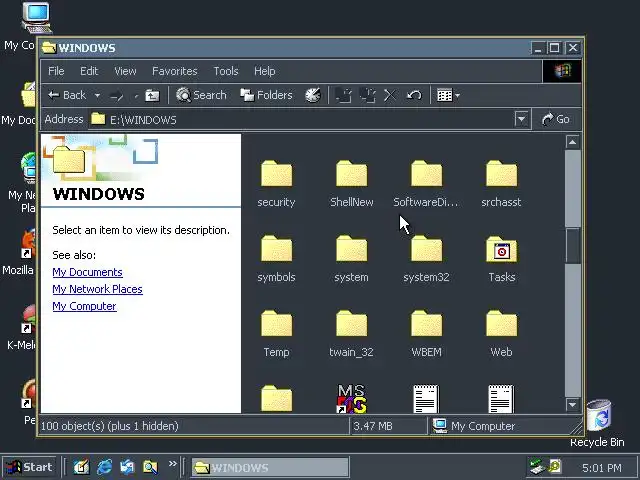Open the Help menu
This screenshot has height=480, width=640.
point(264,71)
